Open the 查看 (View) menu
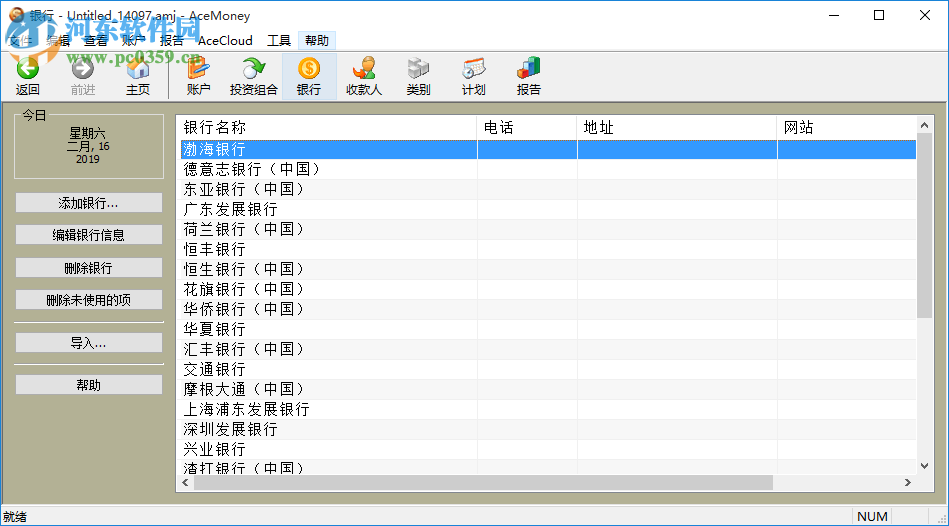 pyautogui.click(x=95, y=41)
